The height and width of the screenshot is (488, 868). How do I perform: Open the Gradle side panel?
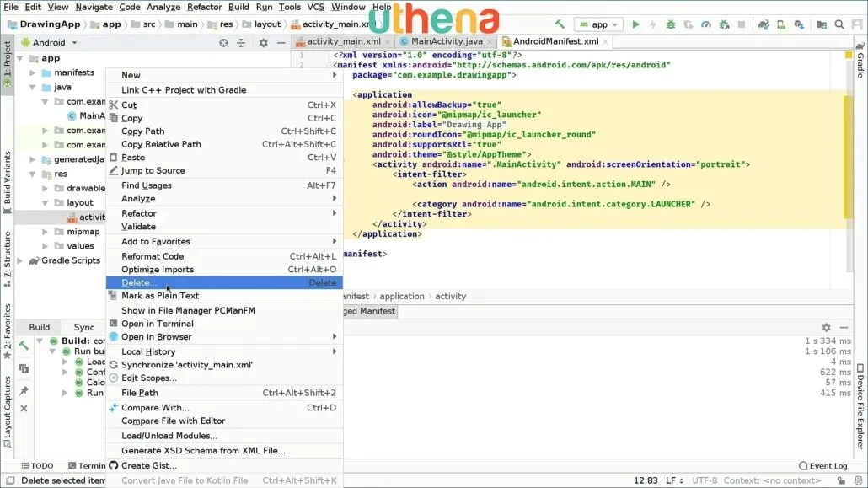click(860, 60)
